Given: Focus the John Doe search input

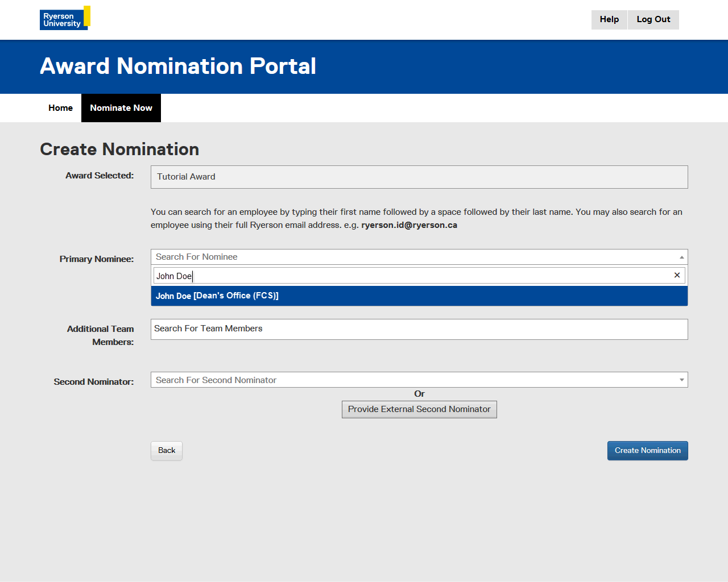Looking at the screenshot, I should (409, 276).
